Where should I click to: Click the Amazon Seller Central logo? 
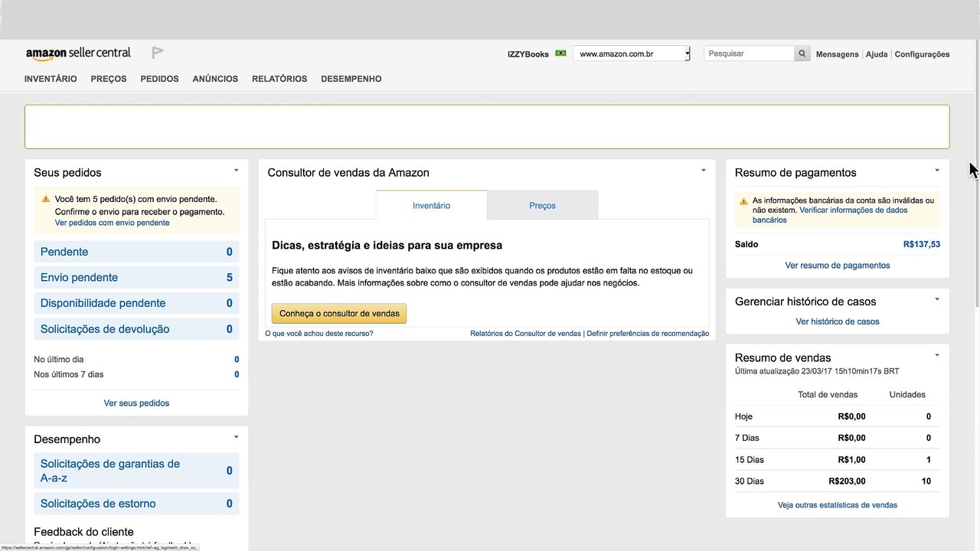[x=78, y=54]
